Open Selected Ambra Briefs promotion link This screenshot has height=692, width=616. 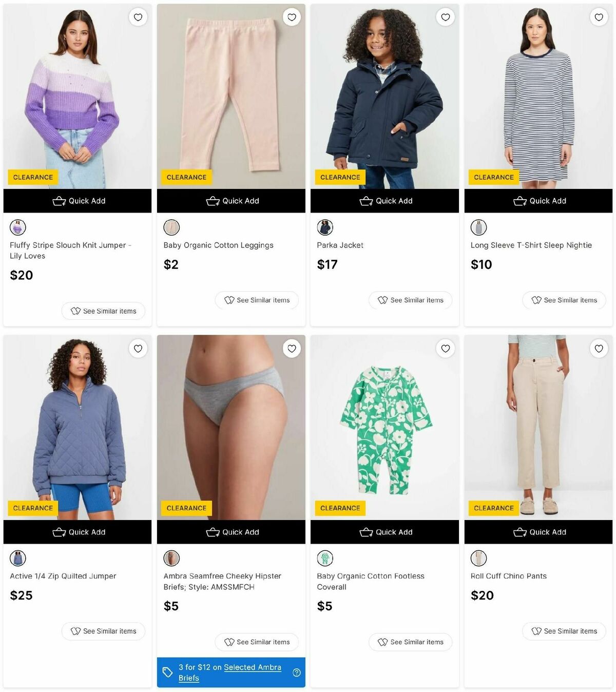click(230, 672)
